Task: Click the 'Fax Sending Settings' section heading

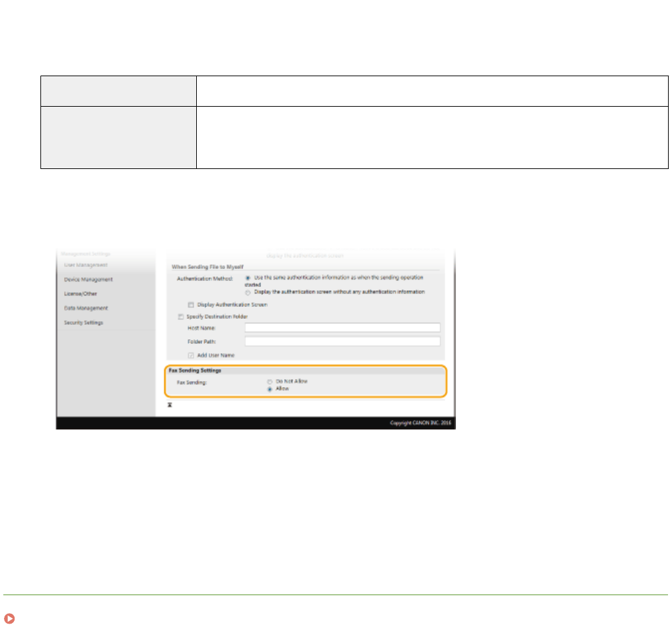Action: 195,370
